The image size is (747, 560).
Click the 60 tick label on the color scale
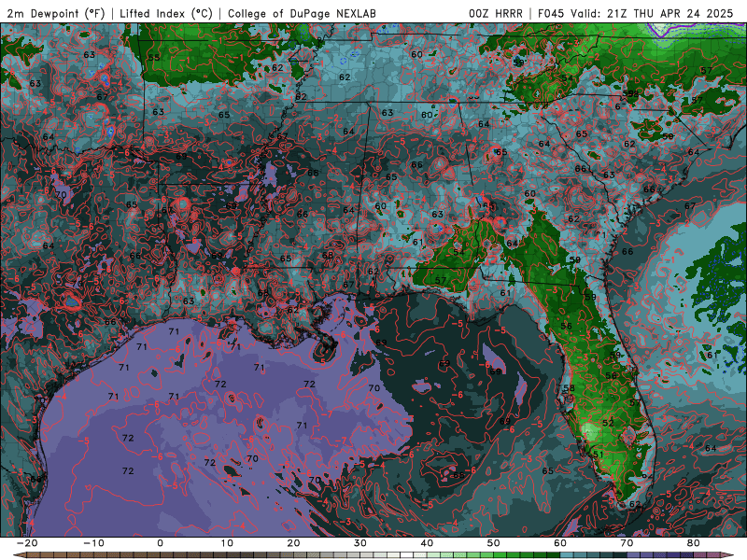coord(560,543)
